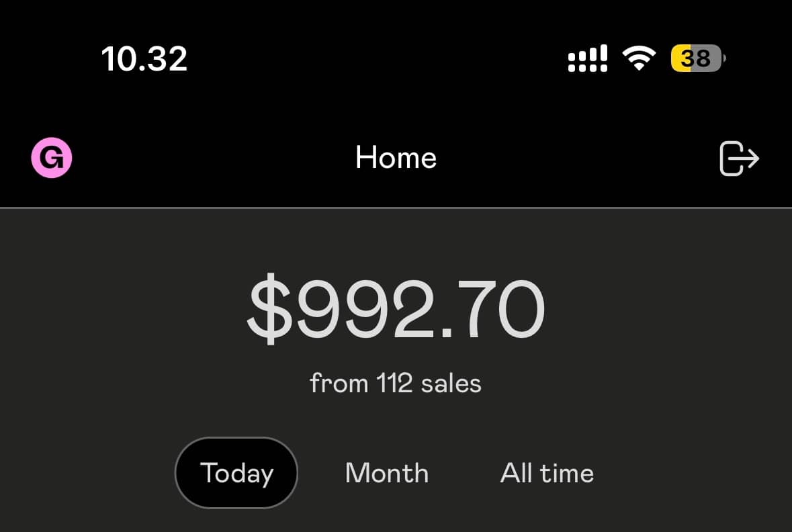Switch to the Month sales view
The height and width of the screenshot is (532, 792).
387,473
